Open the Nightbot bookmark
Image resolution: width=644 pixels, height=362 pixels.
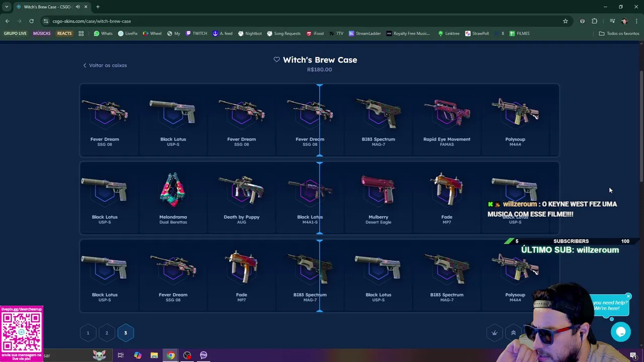250,33
